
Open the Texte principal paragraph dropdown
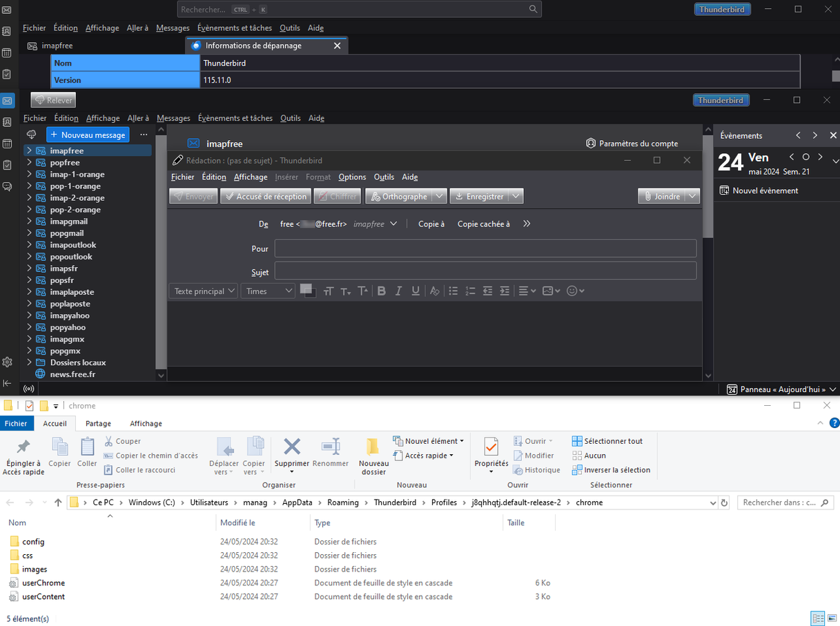point(204,291)
